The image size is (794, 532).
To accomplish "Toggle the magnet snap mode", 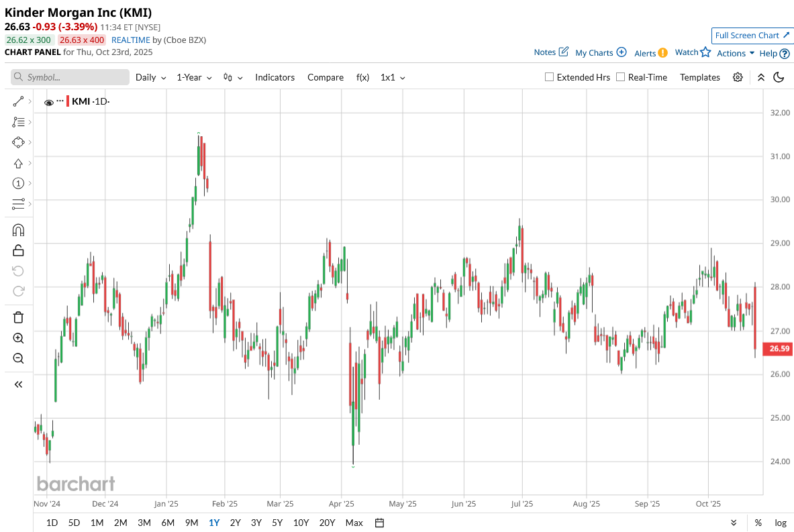I will [x=18, y=230].
